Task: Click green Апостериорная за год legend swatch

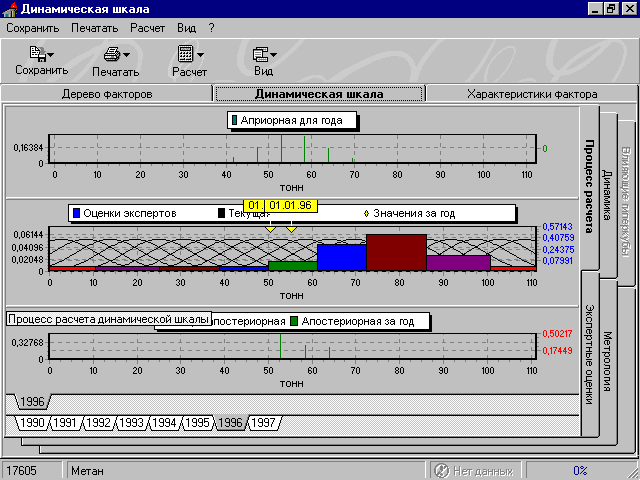Action: [x=294, y=321]
